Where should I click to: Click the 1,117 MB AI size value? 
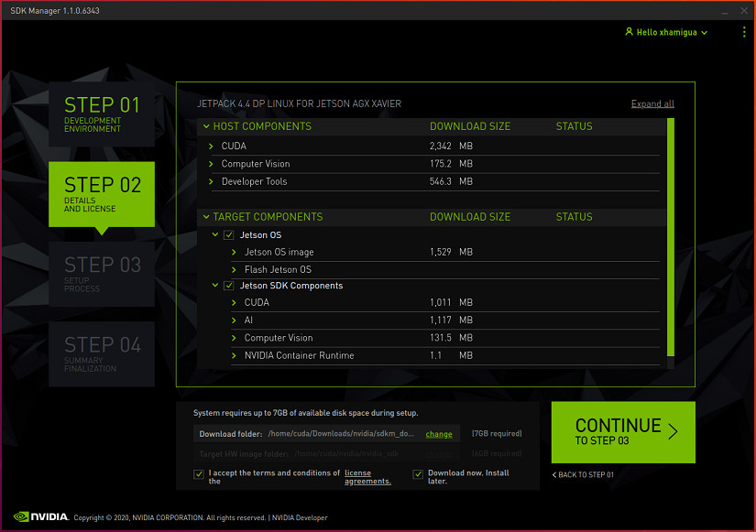pos(451,320)
